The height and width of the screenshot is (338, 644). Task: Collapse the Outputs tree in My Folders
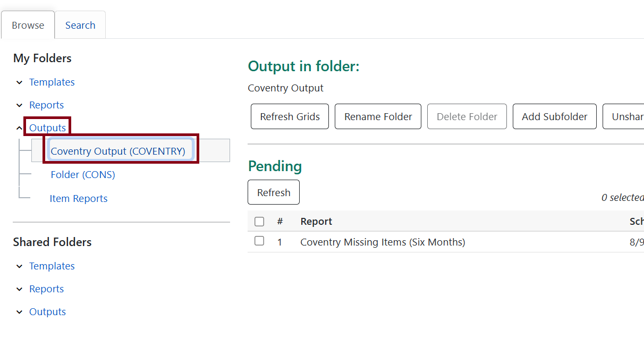20,128
